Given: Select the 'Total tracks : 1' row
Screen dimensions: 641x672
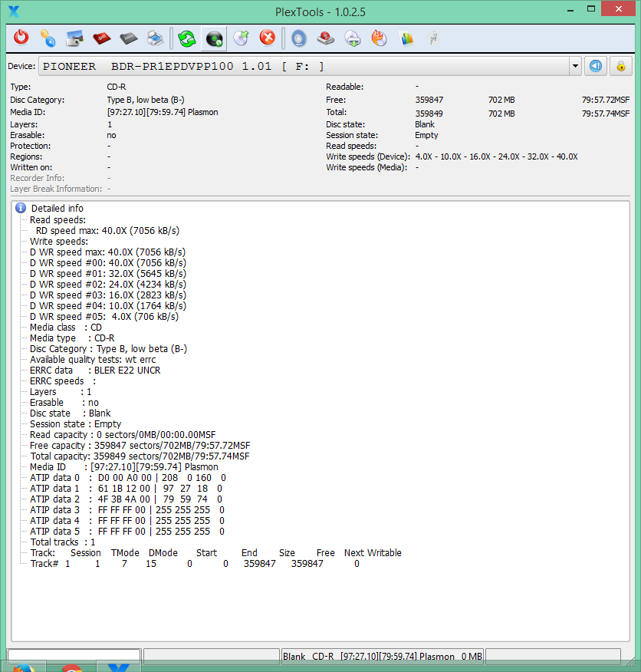Looking at the screenshot, I should coord(63,542).
